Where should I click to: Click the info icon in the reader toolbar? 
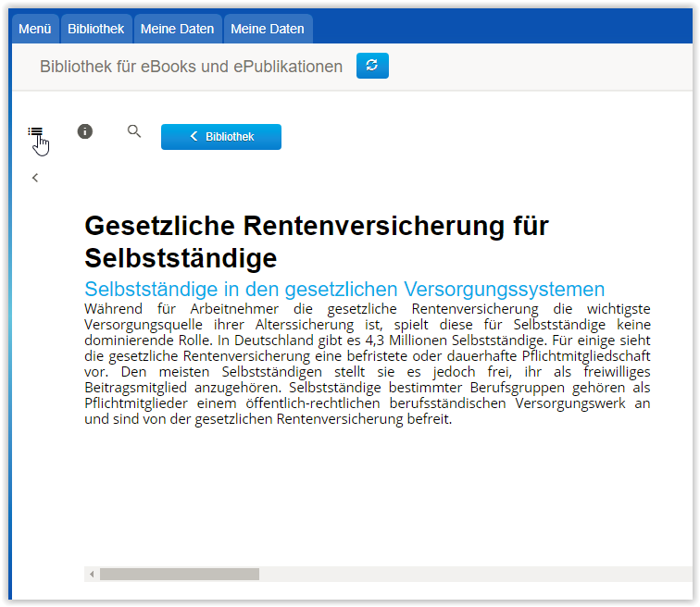[85, 131]
